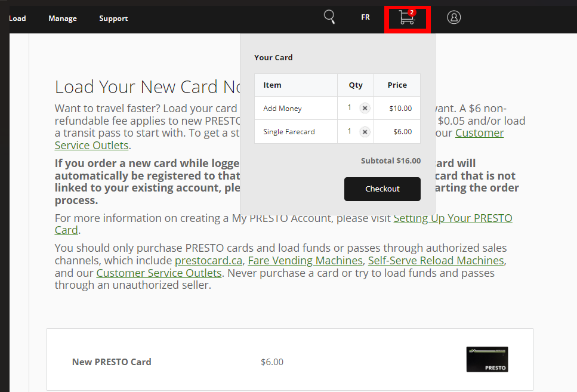Open the Fare Vending Machines link
Screen dimensions: 577x392
point(305,261)
